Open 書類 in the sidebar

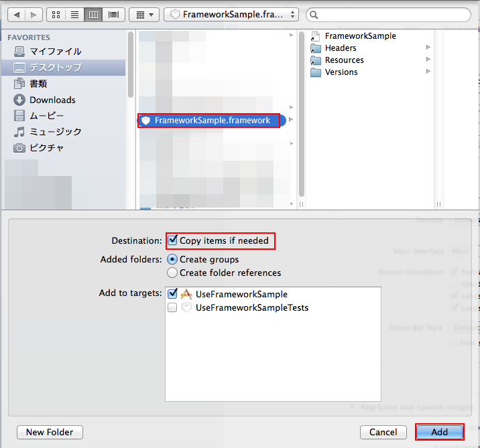64,84
